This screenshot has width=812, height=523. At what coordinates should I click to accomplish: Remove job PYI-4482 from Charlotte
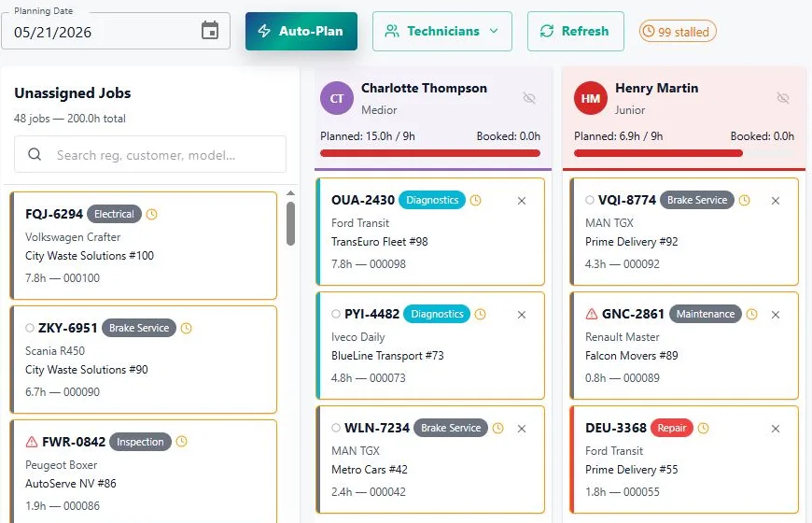pos(522,315)
